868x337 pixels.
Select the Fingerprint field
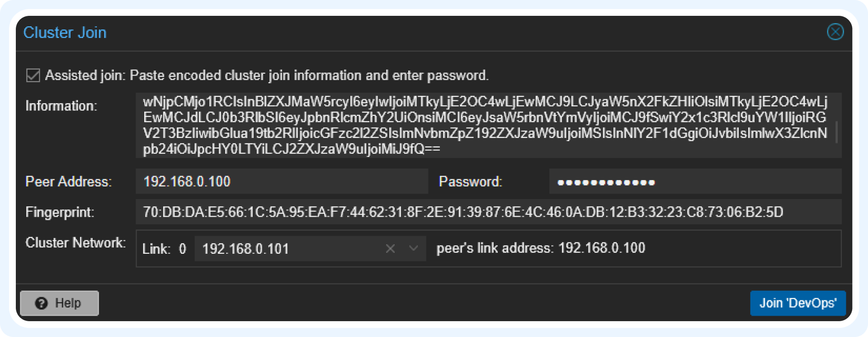(x=488, y=212)
